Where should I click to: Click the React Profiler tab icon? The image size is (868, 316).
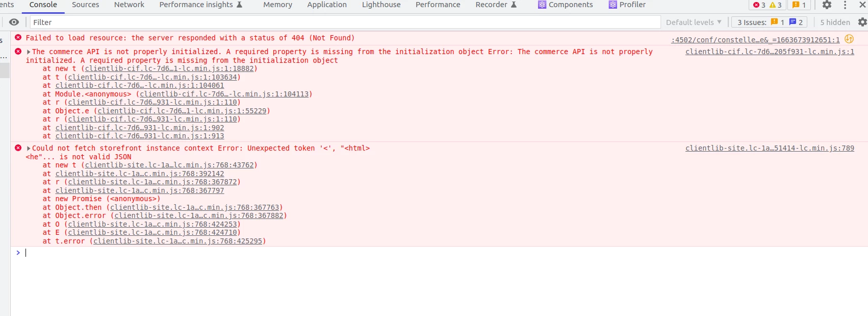612,5
